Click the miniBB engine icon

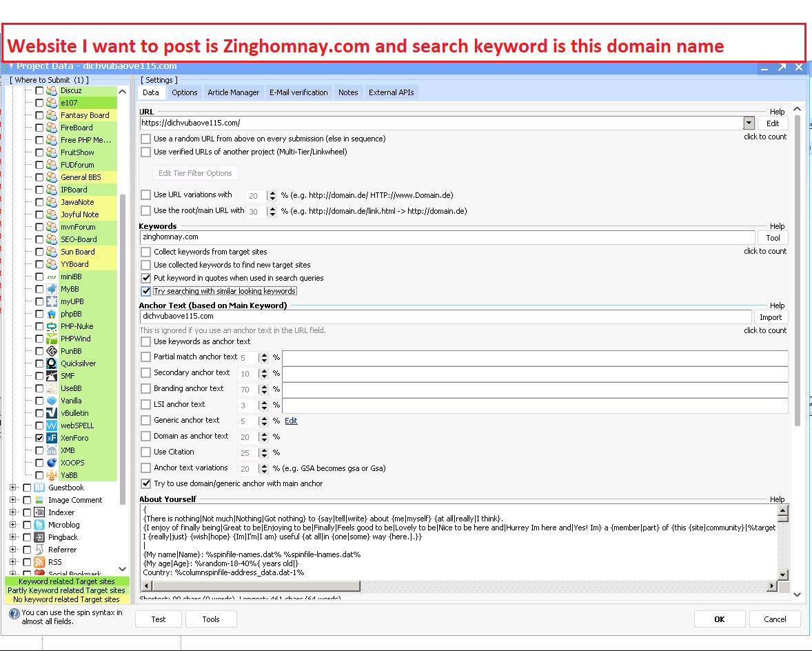(x=52, y=277)
